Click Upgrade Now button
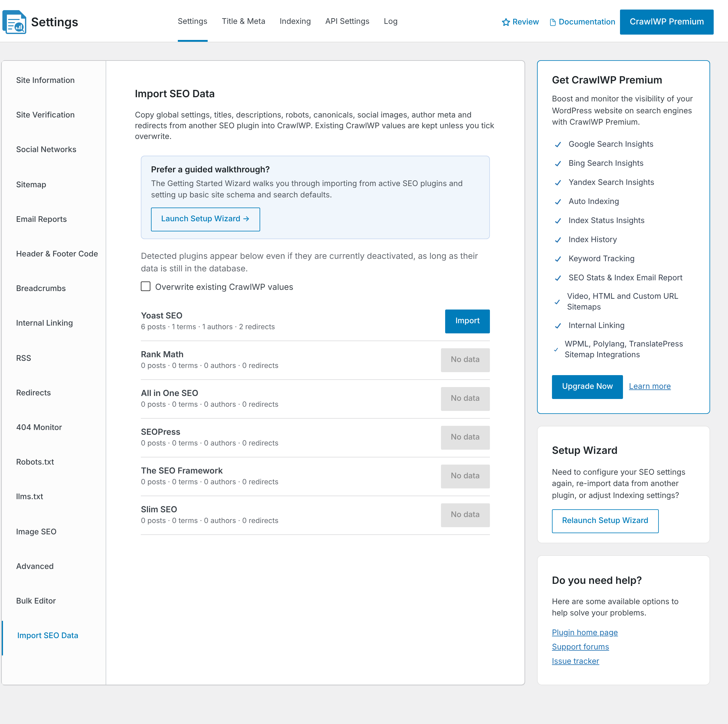This screenshot has height=724, width=728. click(x=587, y=387)
